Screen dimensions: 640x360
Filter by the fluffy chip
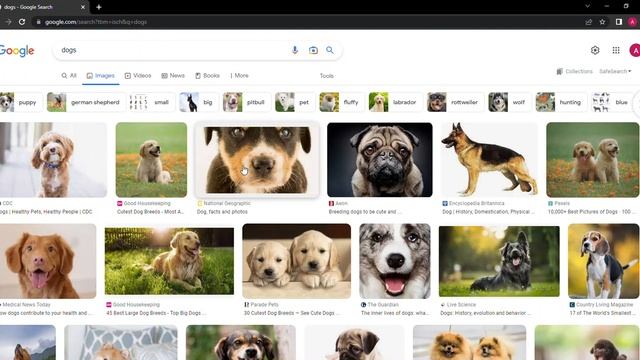342,102
